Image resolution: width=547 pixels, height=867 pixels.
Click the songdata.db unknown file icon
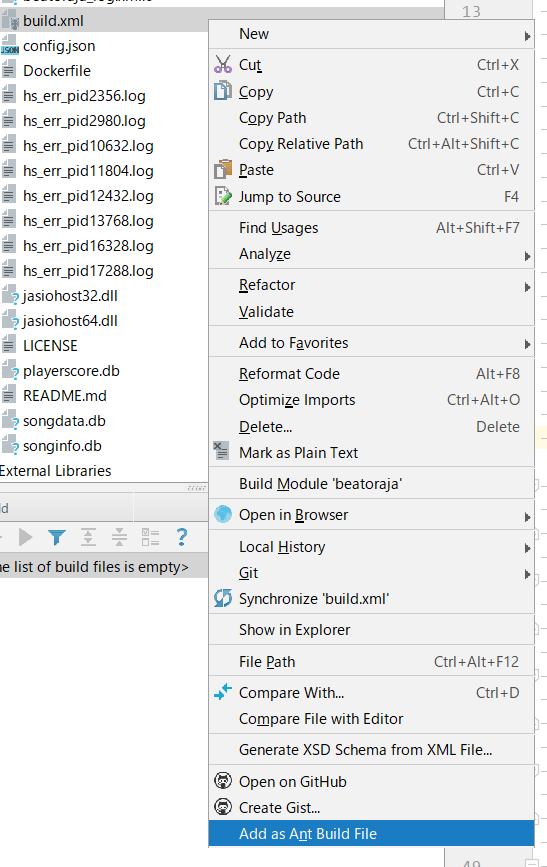tap(10, 421)
